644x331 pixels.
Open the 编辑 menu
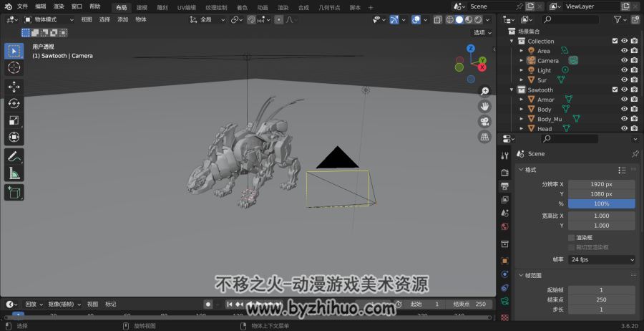(x=41, y=6)
